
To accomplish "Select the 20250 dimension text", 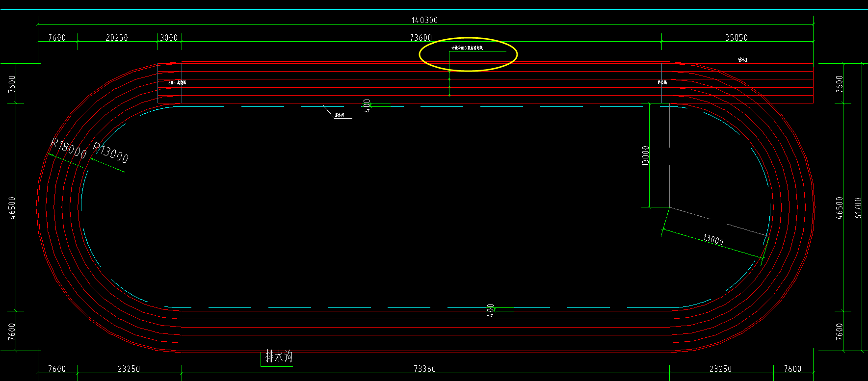I will (x=117, y=38).
